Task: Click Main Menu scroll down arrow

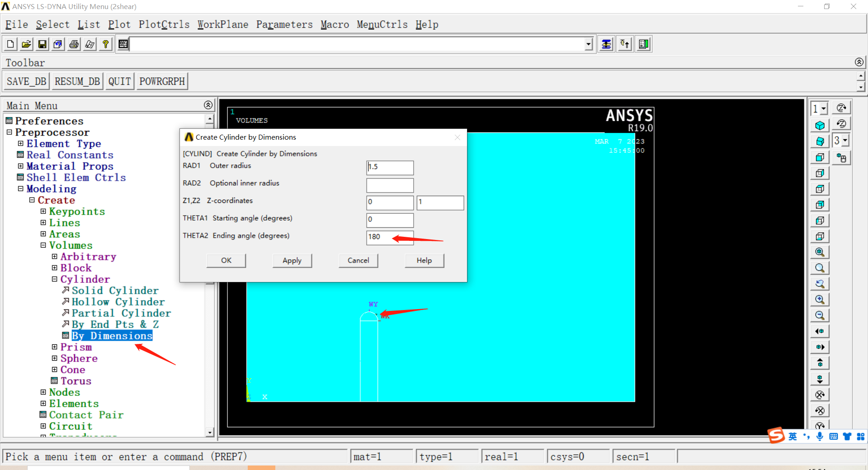Action: pyautogui.click(x=209, y=432)
